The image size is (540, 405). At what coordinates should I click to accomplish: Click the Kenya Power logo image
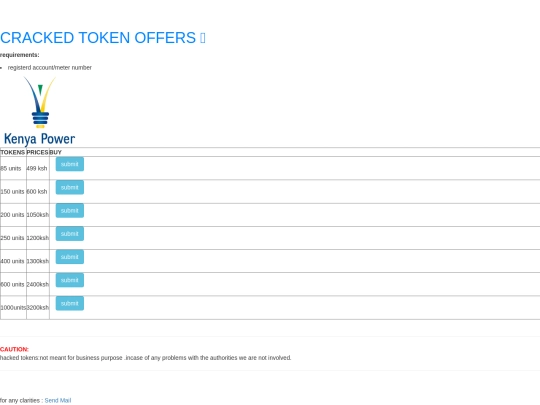[x=39, y=111]
